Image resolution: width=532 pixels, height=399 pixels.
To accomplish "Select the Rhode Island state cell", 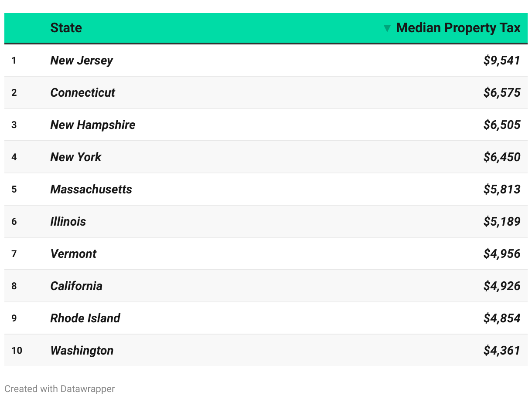I will pyautogui.click(x=85, y=318).
